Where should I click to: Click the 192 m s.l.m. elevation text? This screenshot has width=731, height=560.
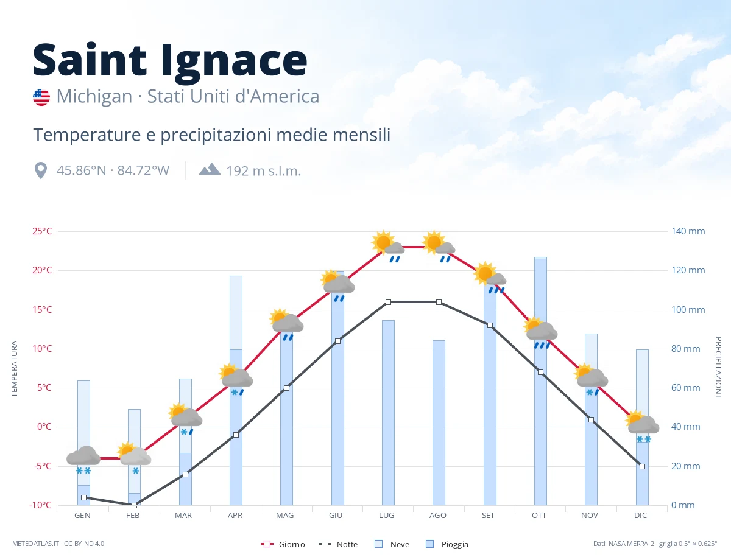click(x=264, y=170)
